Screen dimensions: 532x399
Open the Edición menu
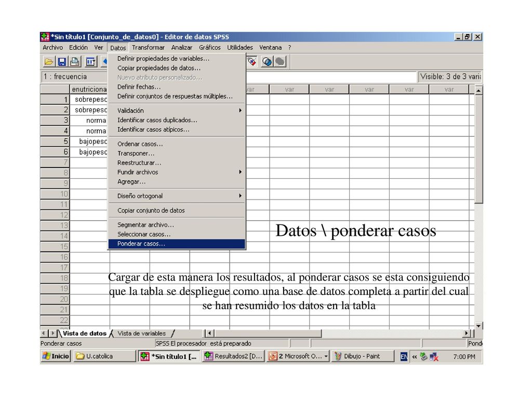(78, 47)
